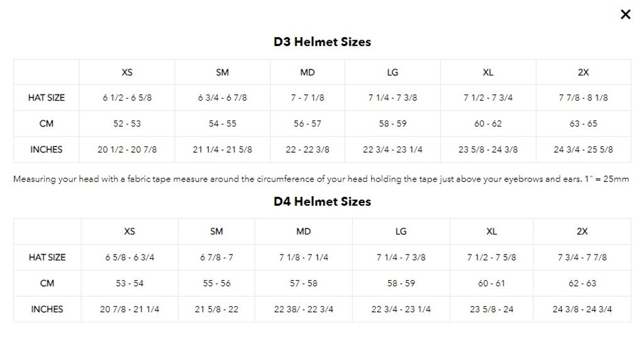Select the 52 - 53 CM cell
The height and width of the screenshot is (357, 644).
(127, 124)
